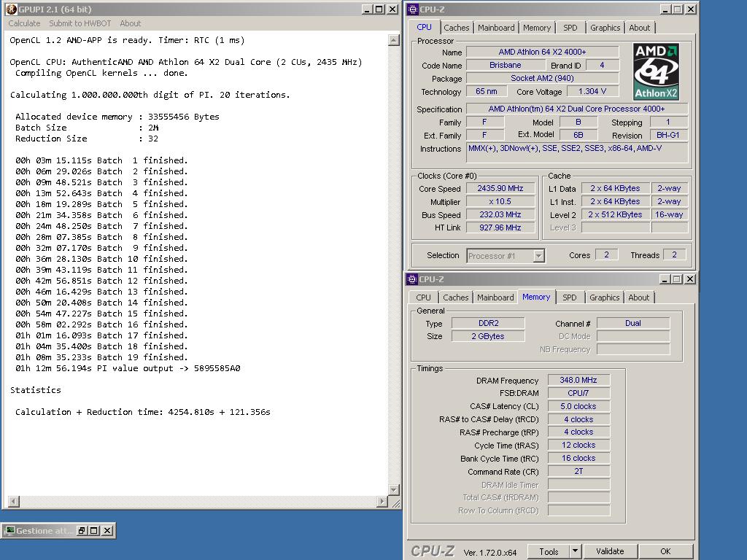747x560 pixels.
Task: Click the Instructions list field in CPU-Z
Action: 577,153
